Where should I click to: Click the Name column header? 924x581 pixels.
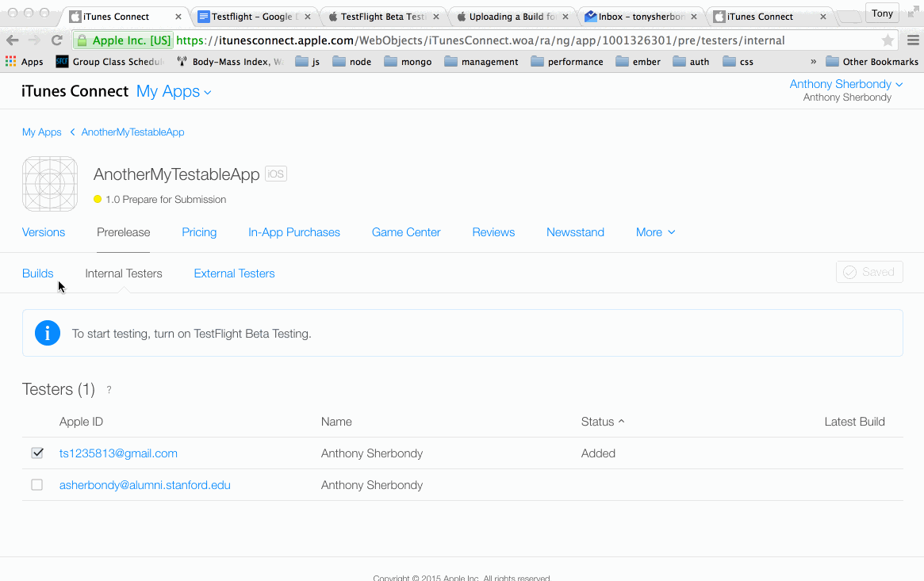pyautogui.click(x=336, y=422)
